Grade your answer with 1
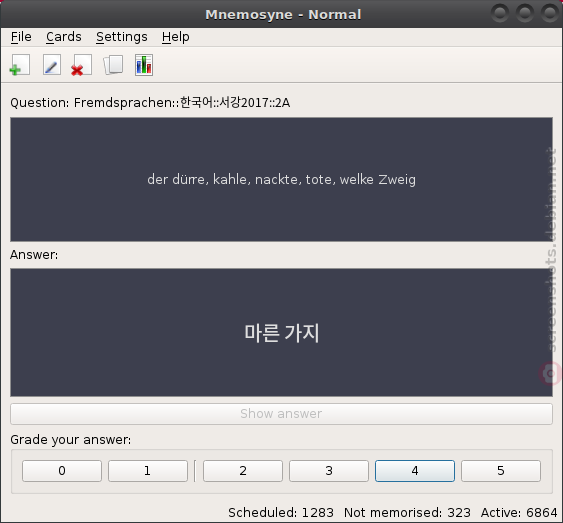The image size is (563, 523). click(148, 471)
